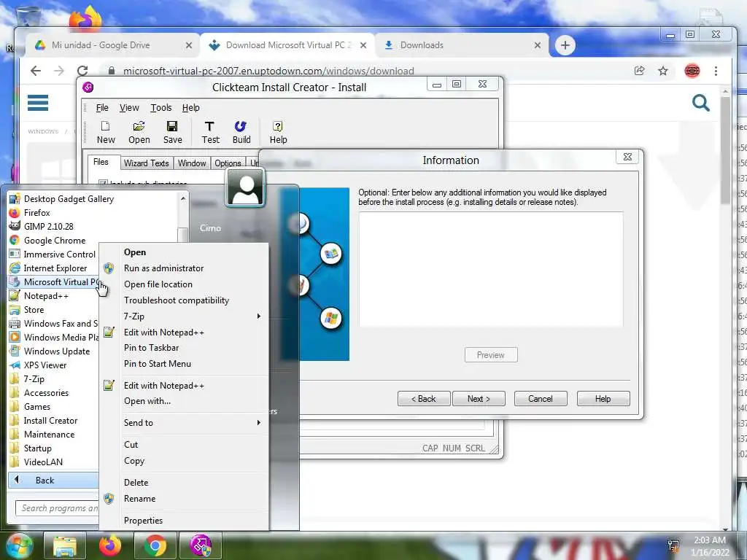This screenshot has height=560, width=747.
Task: Select Pin to Taskbar in context menu
Action: coord(184,348)
